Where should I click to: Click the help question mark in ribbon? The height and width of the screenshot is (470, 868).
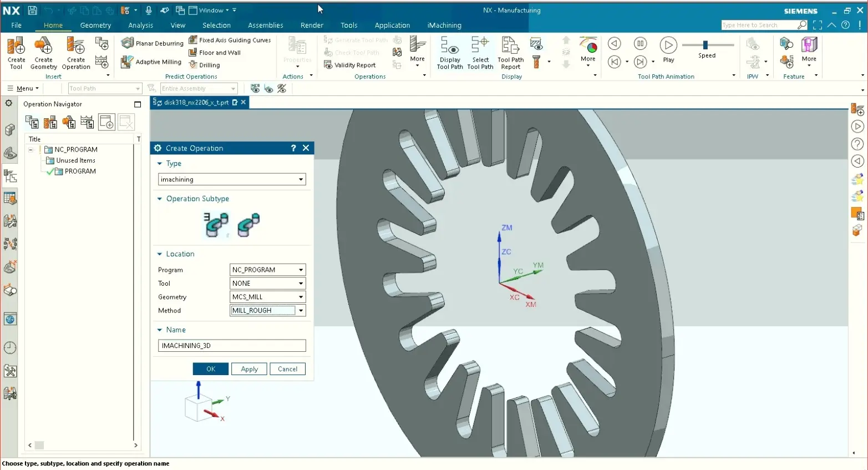pyautogui.click(x=845, y=25)
